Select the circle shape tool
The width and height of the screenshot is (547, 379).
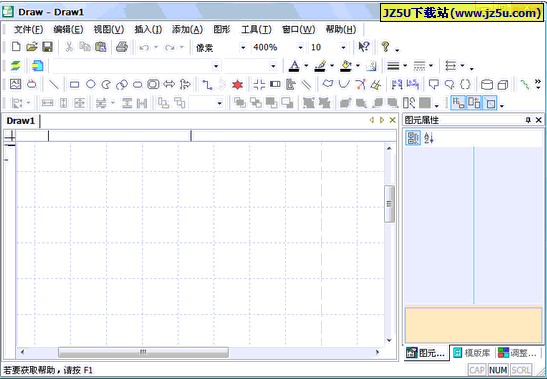[x=91, y=84]
